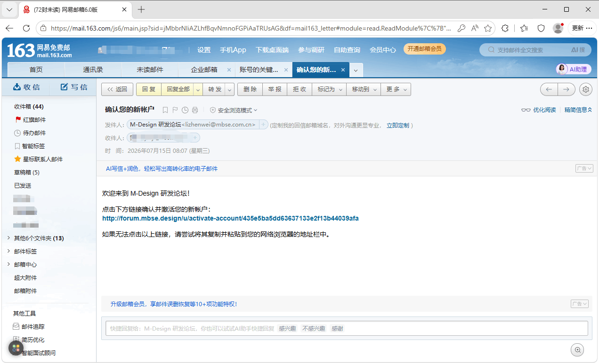599x364 pixels.
Task: Click the 立即定制 link
Action: click(x=398, y=126)
